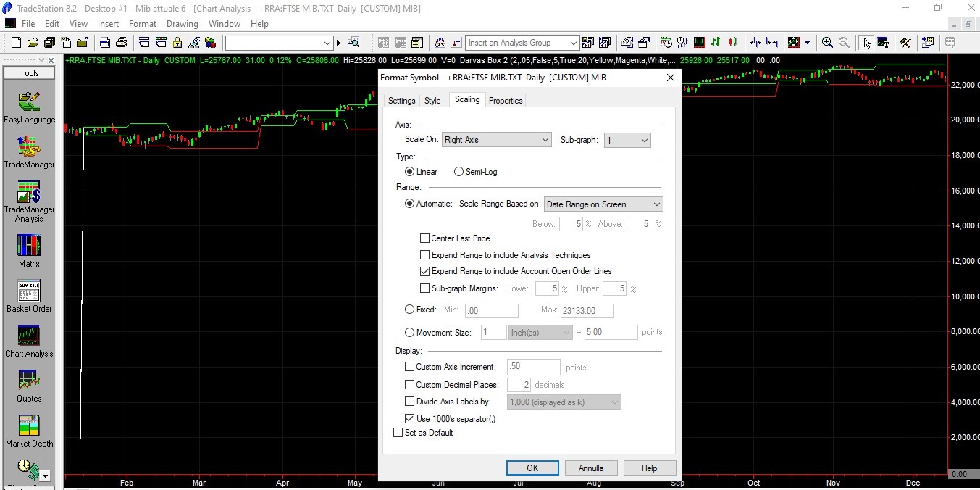The image size is (980, 490).
Task: Open the Insert menu
Action: tap(109, 24)
